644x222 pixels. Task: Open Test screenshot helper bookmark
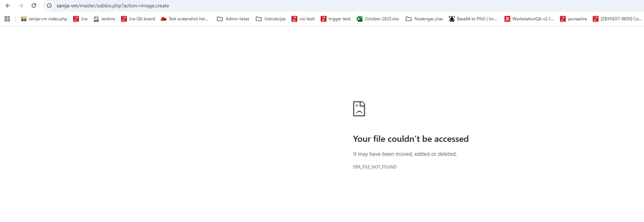tap(184, 19)
